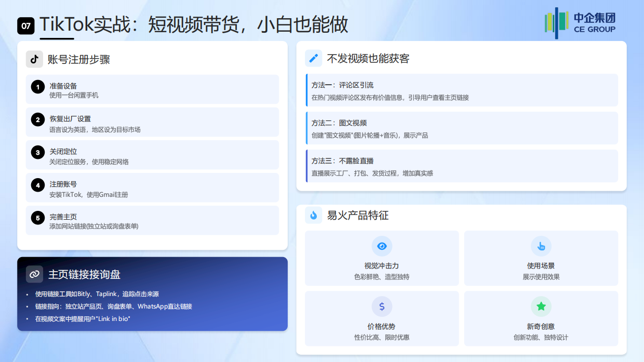This screenshot has height=362, width=644.
Task: Select the 方法三：不露脸直播 card
Action: click(461, 166)
